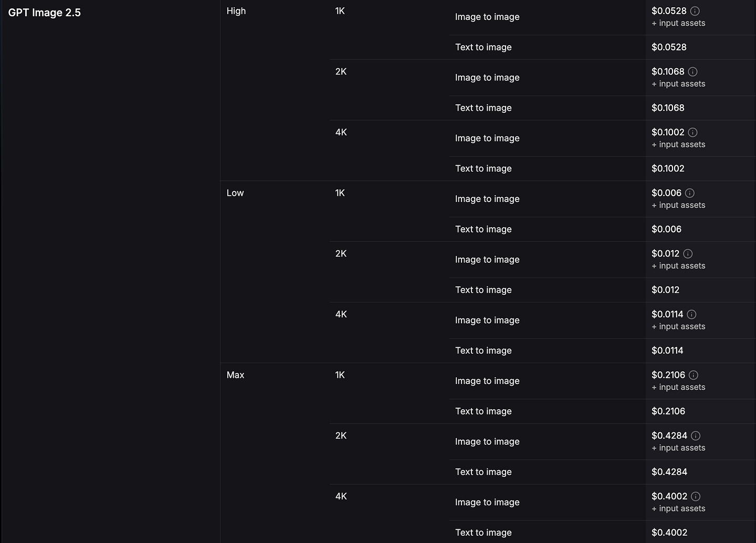Viewport: 756px width, 543px height.
Task: Click info icon beside $0.006 price
Action: [690, 193]
